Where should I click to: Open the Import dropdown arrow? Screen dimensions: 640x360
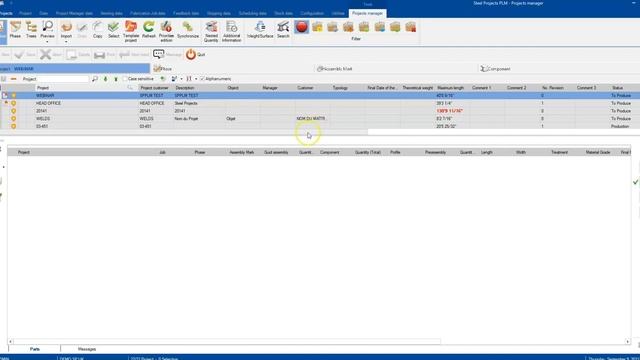click(x=66, y=42)
